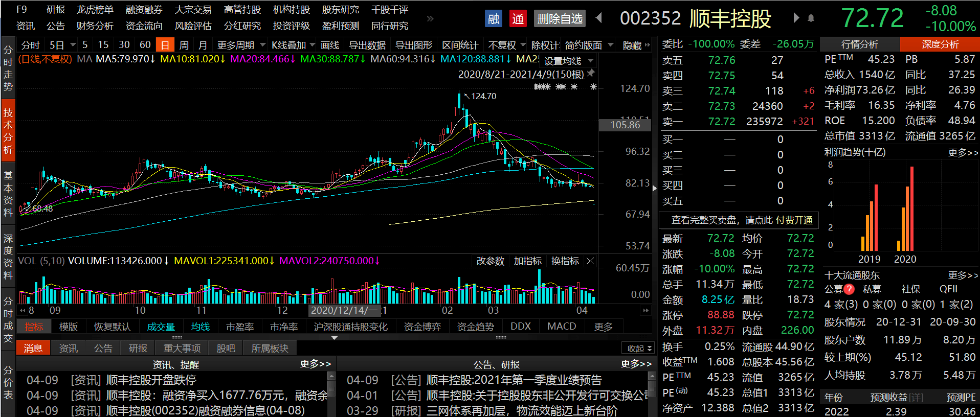
Task: Open the price alert bell icon
Action: coord(811,18)
